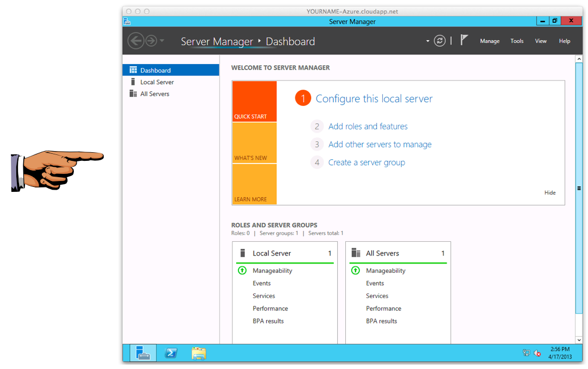Open the Local Server tile header
The width and height of the screenshot is (588, 369).
click(x=285, y=253)
